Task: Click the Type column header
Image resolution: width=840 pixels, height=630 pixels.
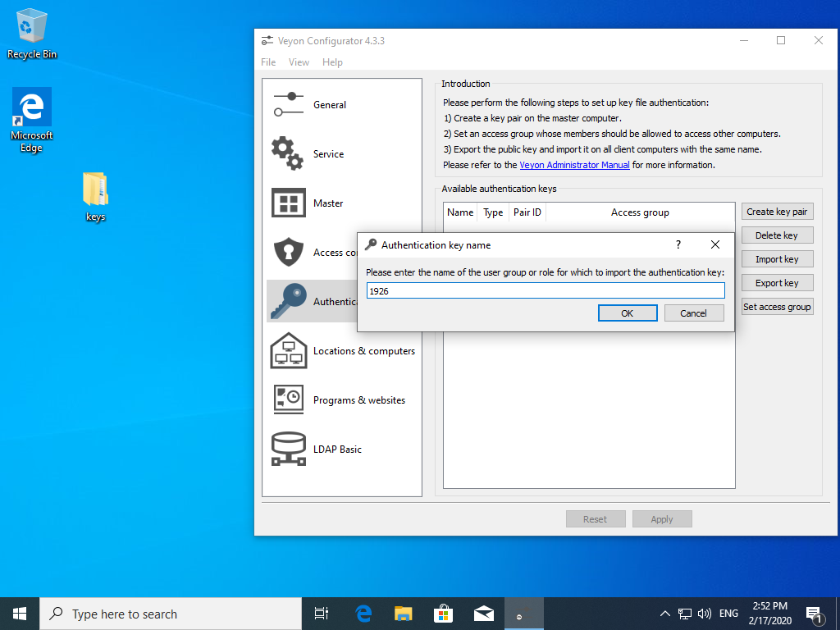Action: tap(493, 212)
